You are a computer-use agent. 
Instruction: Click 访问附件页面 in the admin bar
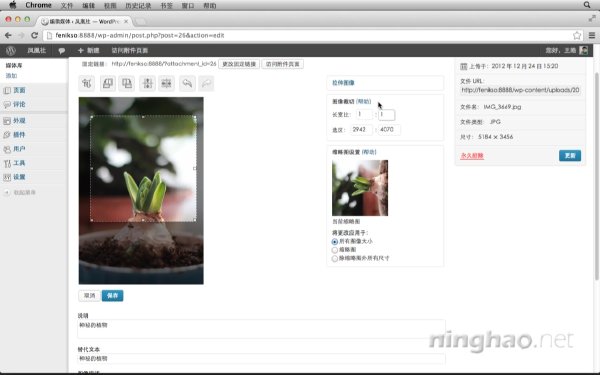click(x=130, y=50)
